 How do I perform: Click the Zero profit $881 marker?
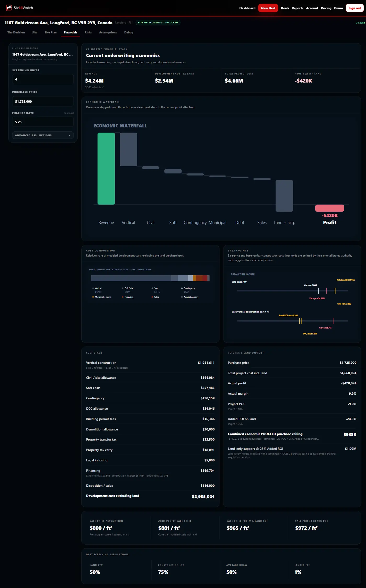click(x=327, y=290)
